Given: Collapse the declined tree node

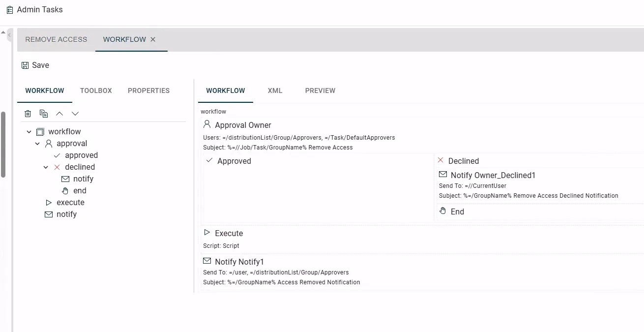Looking at the screenshot, I should (46, 167).
